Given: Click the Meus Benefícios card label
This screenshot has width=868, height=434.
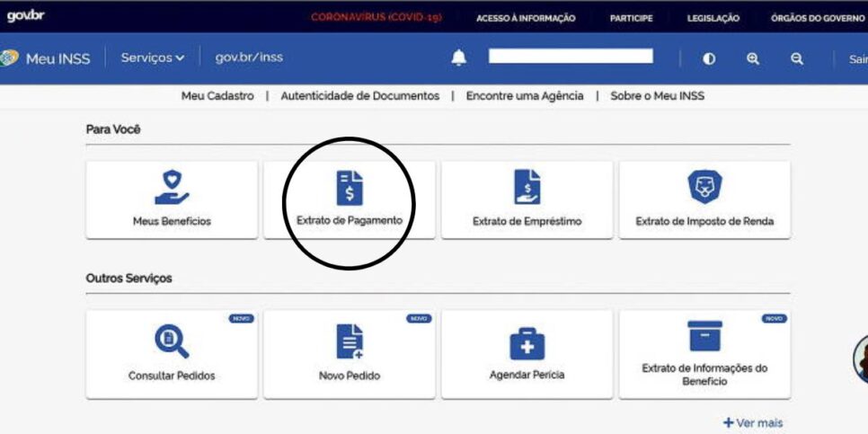Looking at the screenshot, I should point(172,221).
